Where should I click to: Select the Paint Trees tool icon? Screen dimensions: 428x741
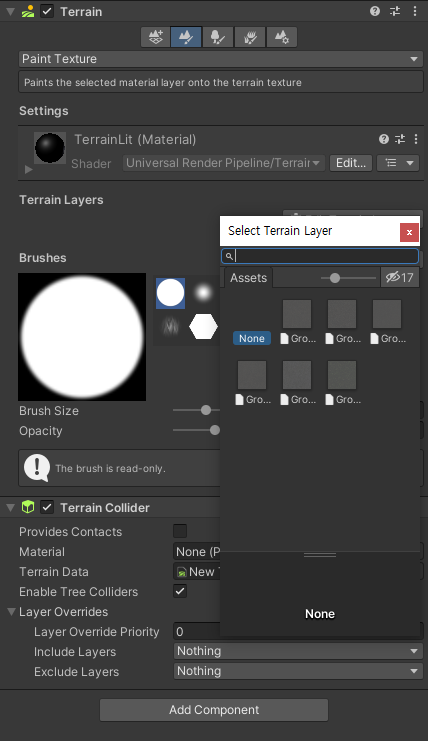coord(218,37)
